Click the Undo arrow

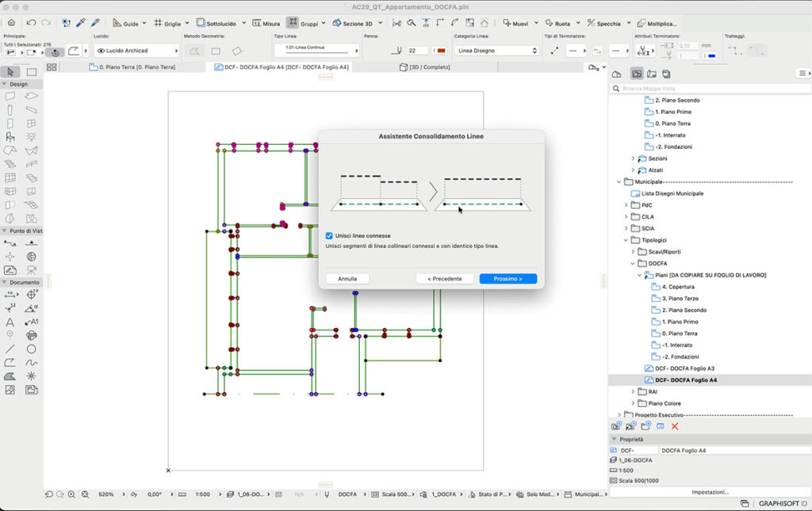click(31, 23)
